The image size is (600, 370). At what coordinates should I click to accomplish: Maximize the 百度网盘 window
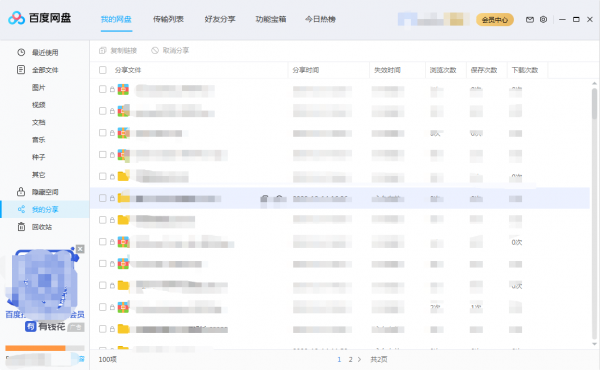tap(576, 20)
